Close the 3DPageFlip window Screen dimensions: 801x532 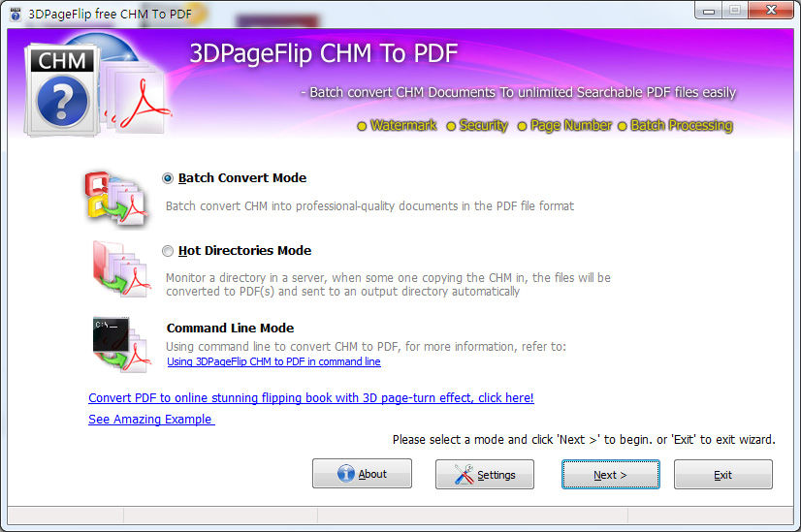(771, 11)
